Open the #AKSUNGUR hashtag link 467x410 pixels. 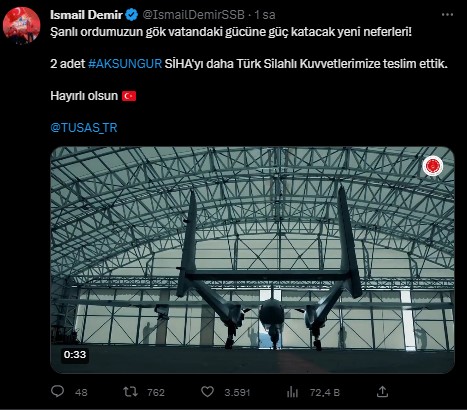(x=125, y=64)
